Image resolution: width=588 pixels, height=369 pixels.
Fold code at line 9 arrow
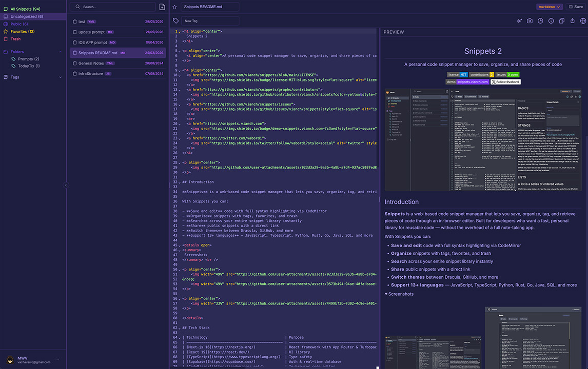[x=180, y=70]
